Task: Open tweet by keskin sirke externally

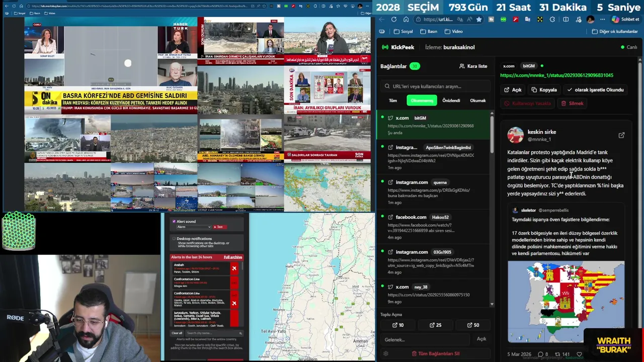Action: [621, 135]
